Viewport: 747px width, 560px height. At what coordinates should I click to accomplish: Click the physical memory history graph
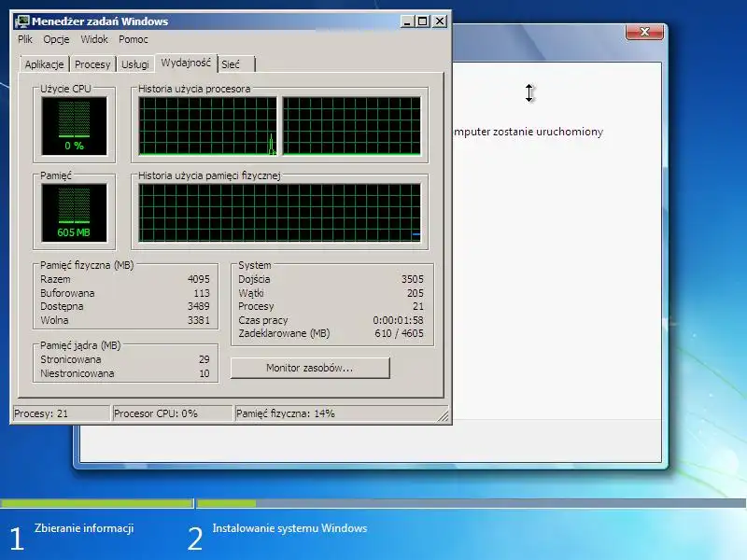click(279, 213)
